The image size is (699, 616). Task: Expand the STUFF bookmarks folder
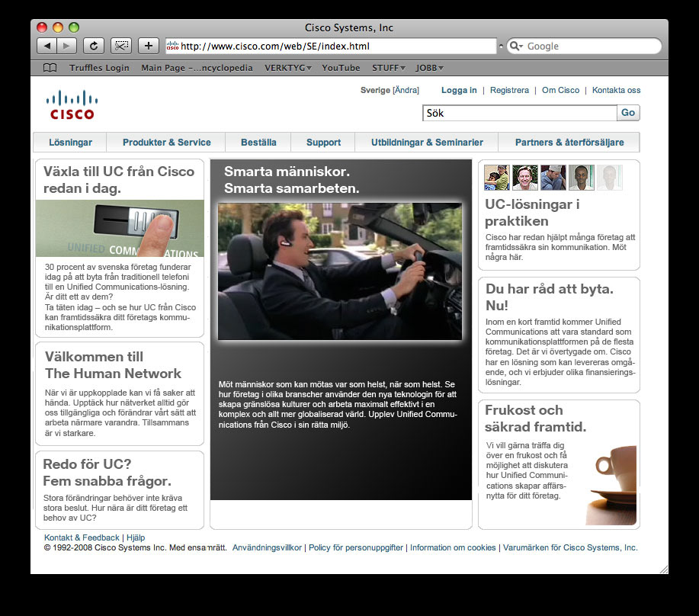(x=388, y=68)
